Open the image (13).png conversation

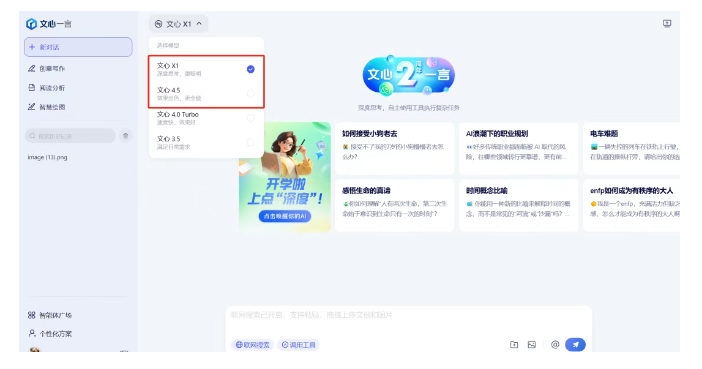click(x=47, y=157)
